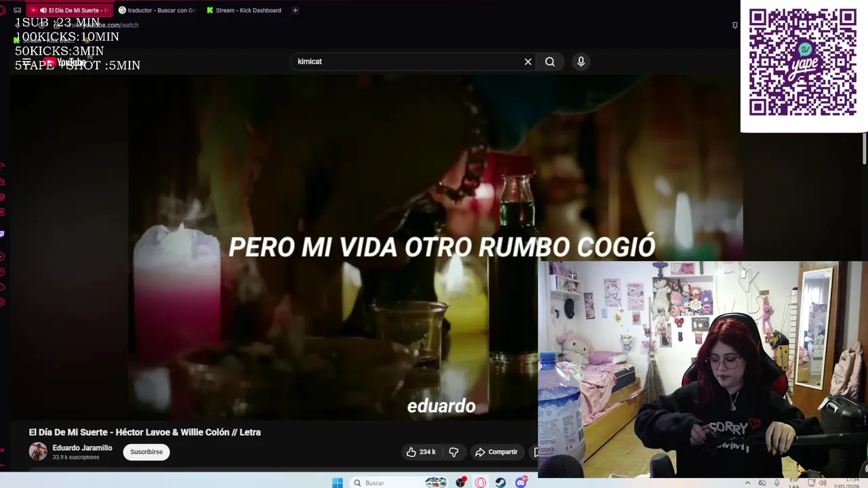
Task: Open OBS icon in the taskbar
Action: (461, 483)
